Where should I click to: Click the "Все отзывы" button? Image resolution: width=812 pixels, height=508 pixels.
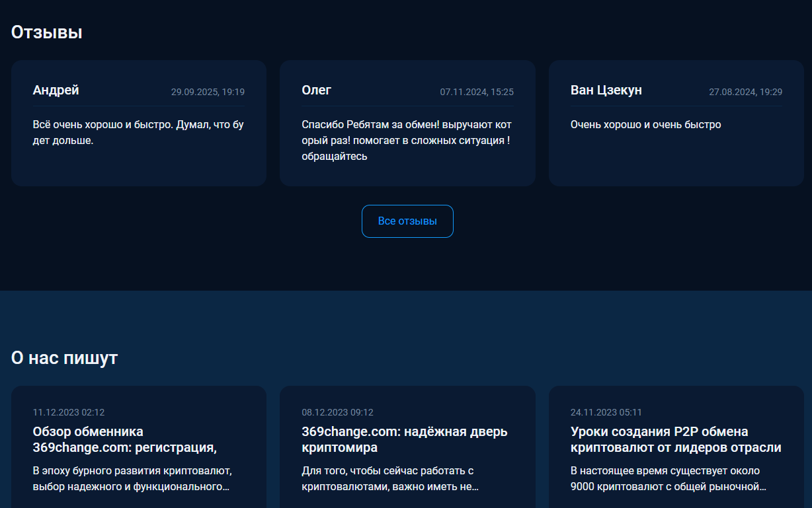tap(407, 221)
